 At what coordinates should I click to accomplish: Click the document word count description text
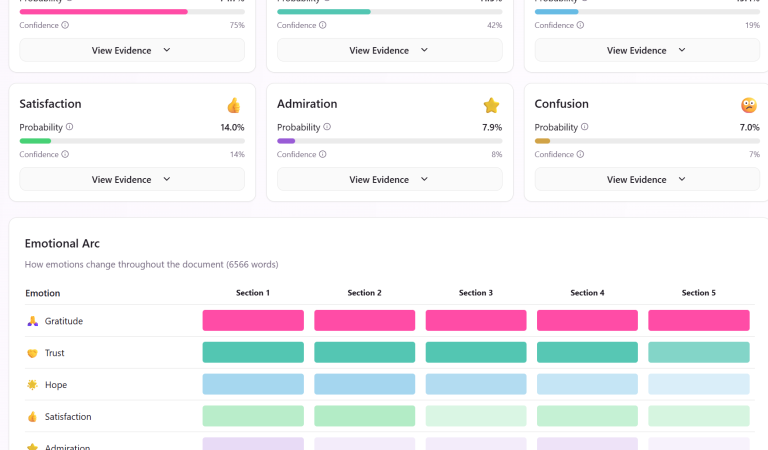151,264
